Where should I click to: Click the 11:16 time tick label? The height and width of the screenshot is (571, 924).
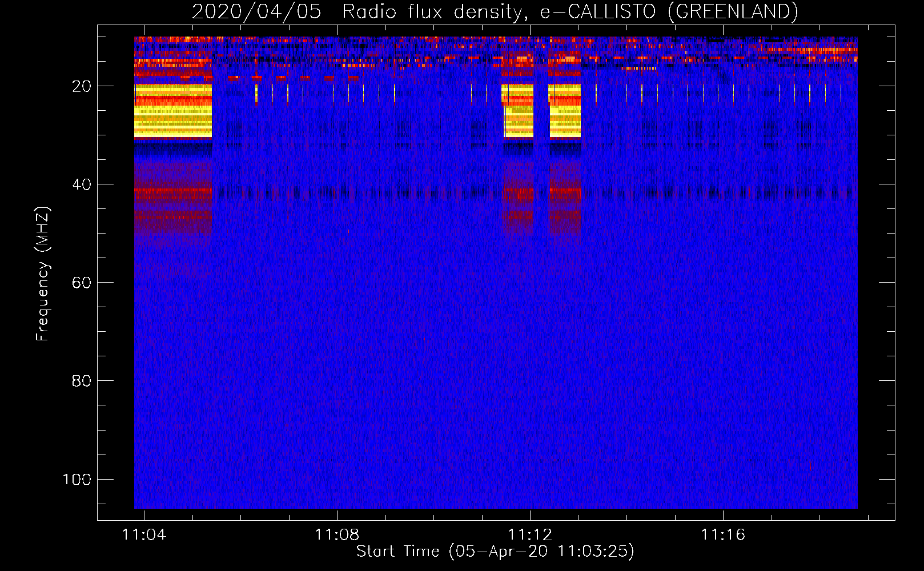[x=723, y=534]
